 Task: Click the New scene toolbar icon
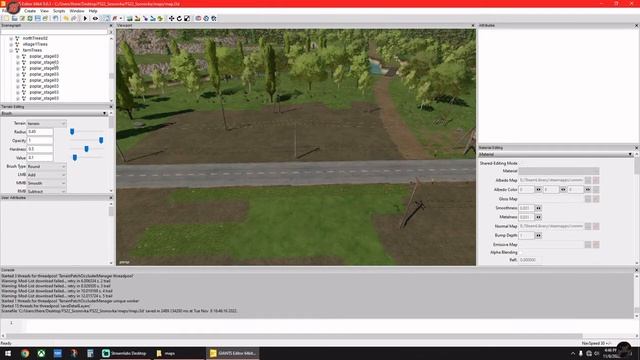[6, 18]
